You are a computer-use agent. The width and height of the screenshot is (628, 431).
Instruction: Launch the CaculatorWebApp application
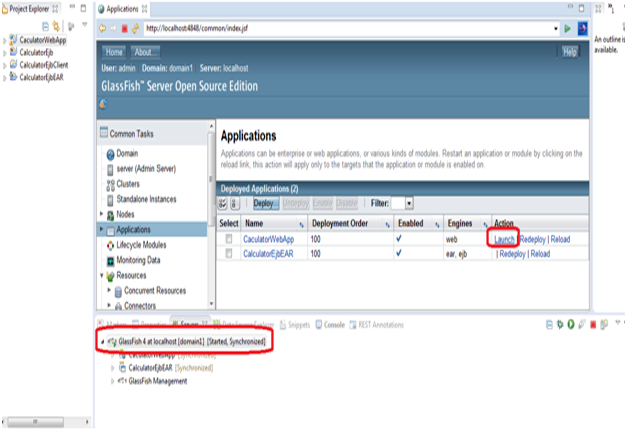click(504, 240)
